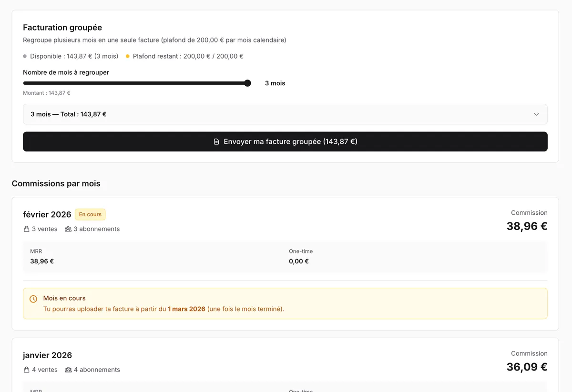Screen dimensions: 572x392
Task: Click the slider handle for months to group
Action: coord(247,83)
